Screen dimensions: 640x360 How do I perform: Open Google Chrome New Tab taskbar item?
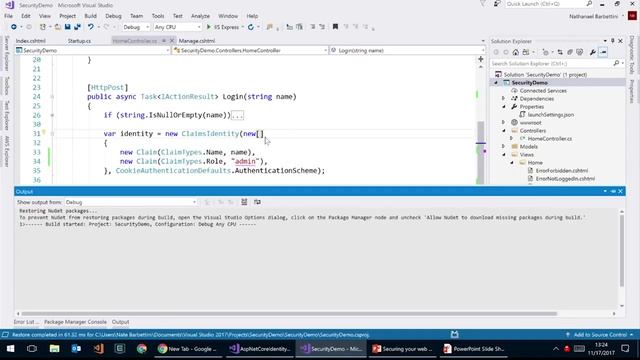pos(188,349)
